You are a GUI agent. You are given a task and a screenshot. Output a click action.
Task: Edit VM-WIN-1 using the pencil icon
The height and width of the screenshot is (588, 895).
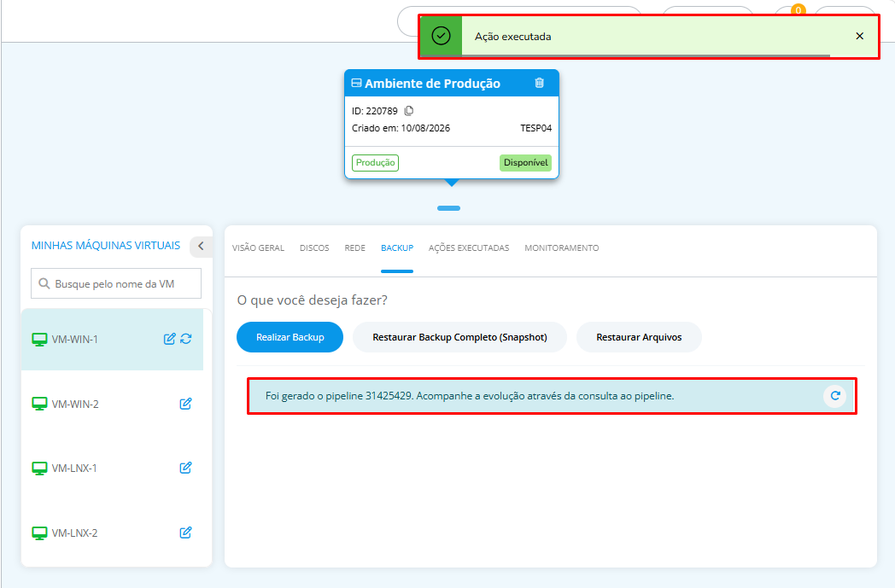coord(170,339)
